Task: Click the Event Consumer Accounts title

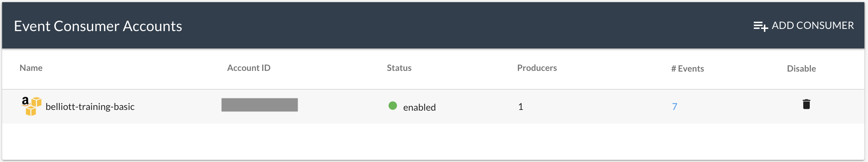Action: coord(98,26)
